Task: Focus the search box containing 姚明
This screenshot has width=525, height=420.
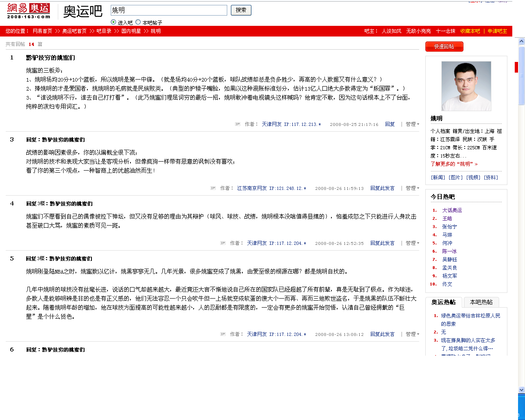Action: 169,10
